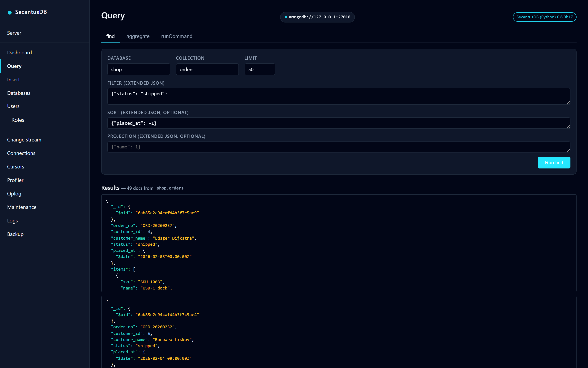Click the oid value ending in 5ae9
The width and height of the screenshot is (588, 368).
167,213
